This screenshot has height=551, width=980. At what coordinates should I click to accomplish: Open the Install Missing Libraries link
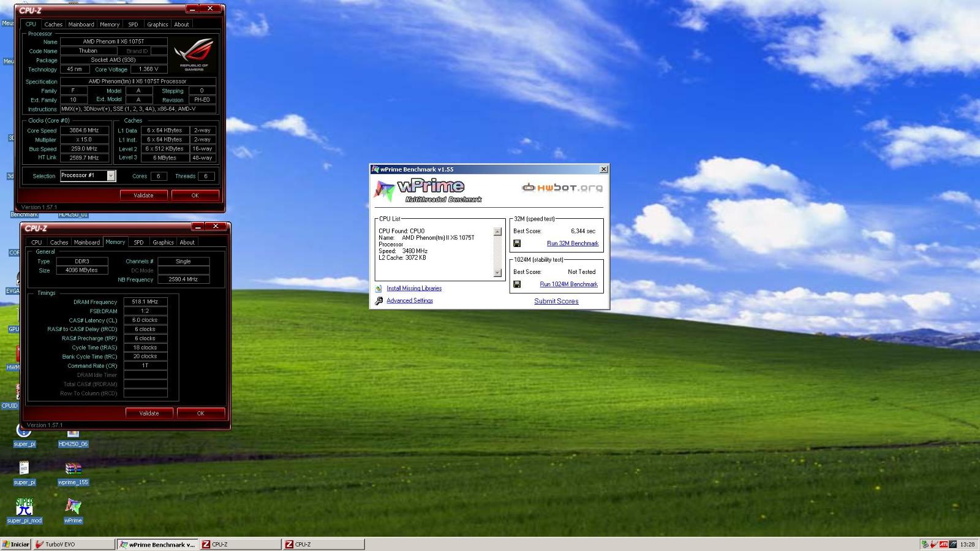point(414,289)
